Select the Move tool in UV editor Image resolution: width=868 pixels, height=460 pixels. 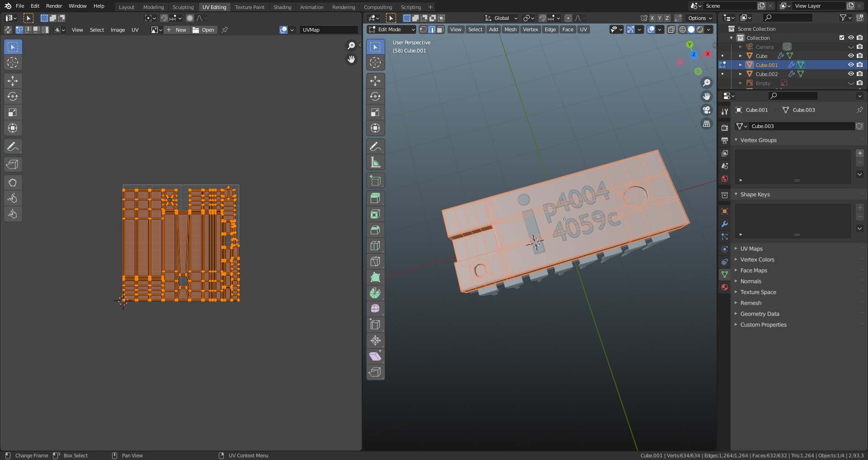click(13, 81)
